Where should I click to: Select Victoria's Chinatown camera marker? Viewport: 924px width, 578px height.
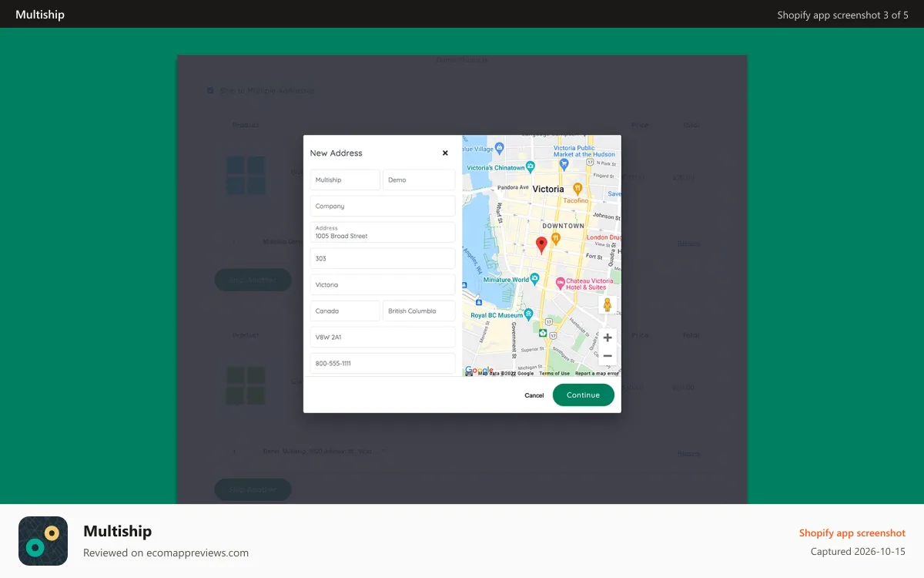(531, 167)
